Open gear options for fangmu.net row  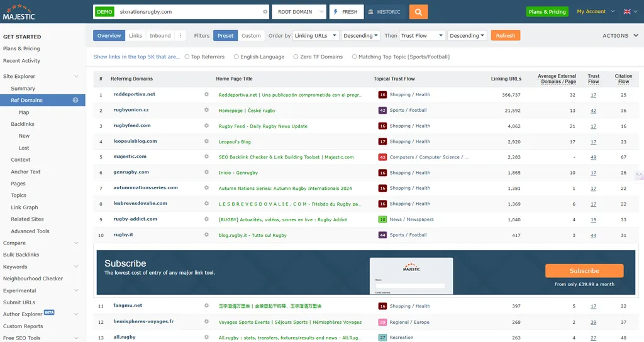click(x=206, y=306)
